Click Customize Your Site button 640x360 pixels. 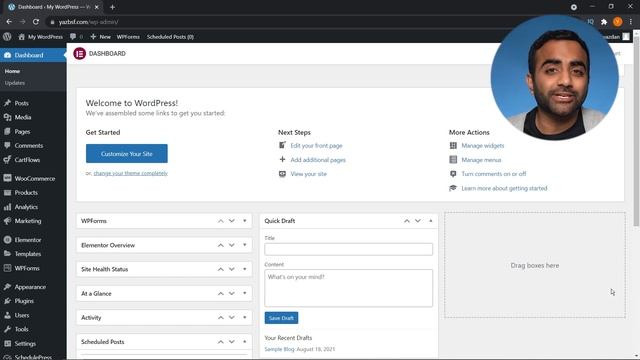tap(127, 153)
